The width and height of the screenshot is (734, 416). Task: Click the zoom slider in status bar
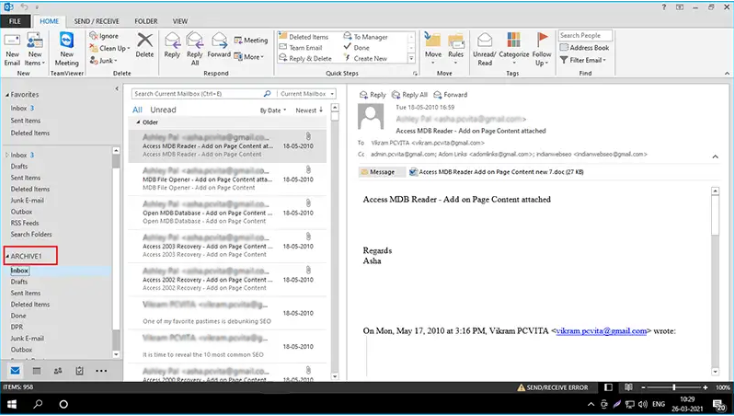pos(674,387)
